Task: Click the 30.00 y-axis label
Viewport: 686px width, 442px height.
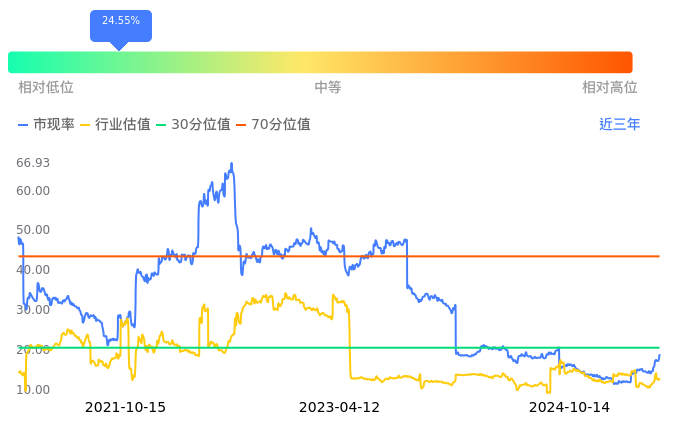Action: click(x=33, y=310)
